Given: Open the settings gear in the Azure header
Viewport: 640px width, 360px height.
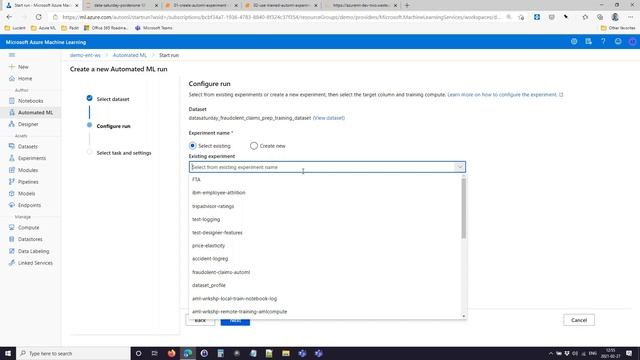Looking at the screenshot, I should pos(574,42).
